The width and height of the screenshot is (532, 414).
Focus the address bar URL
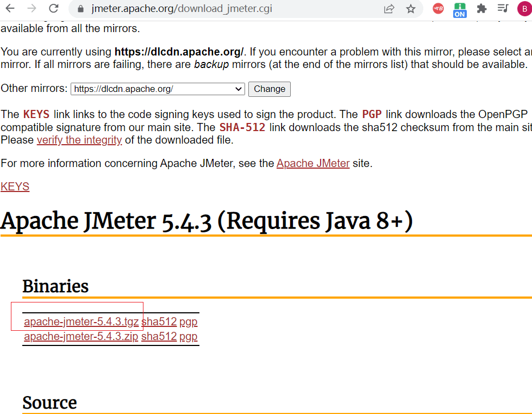pyautogui.click(x=181, y=9)
